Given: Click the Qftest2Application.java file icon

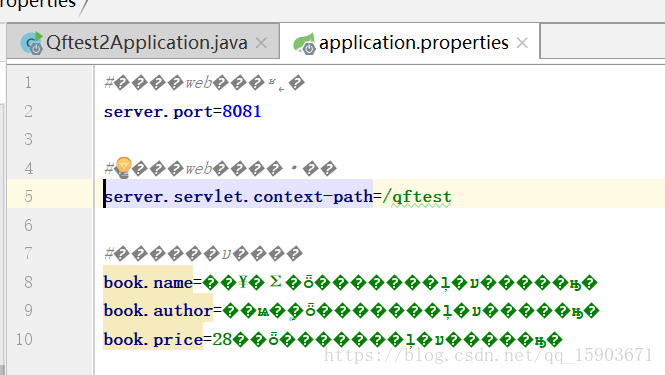Looking at the screenshot, I should (32, 43).
